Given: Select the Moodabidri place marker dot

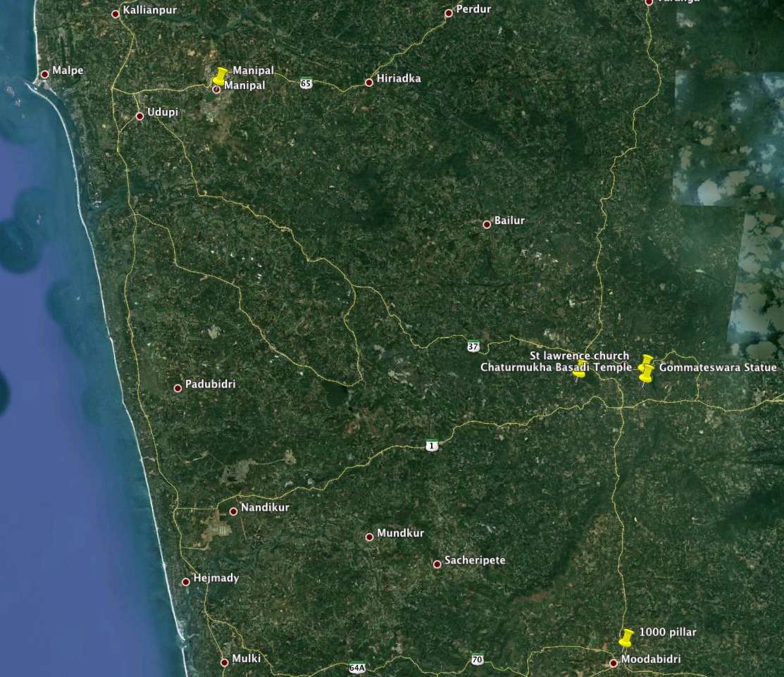Looking at the screenshot, I should click(614, 663).
